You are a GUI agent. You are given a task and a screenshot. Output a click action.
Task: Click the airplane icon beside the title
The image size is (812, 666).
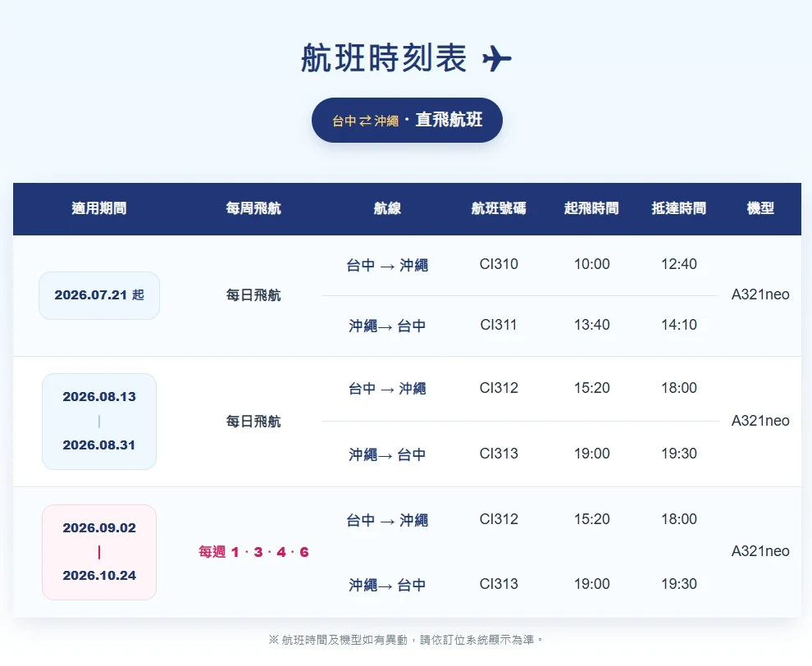[496, 58]
